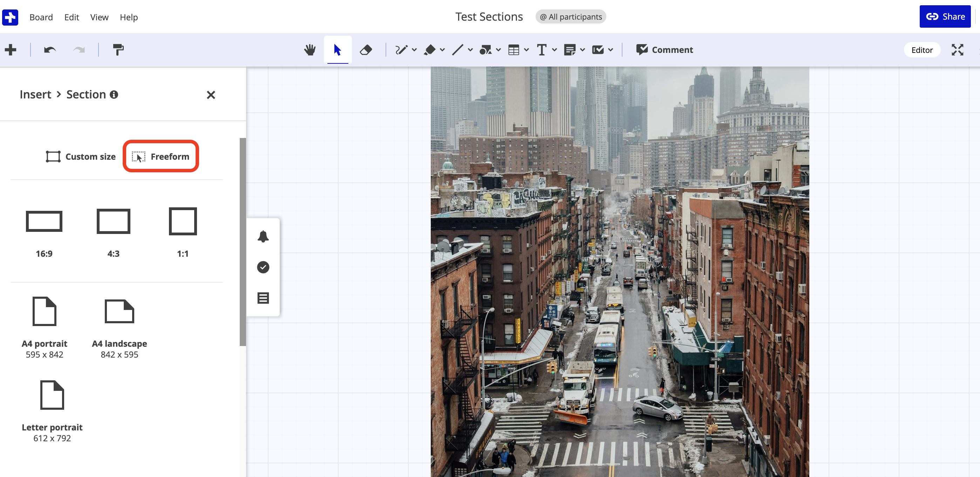Open the notifications bell icon
Screen dimensions: 980x477
pyautogui.click(x=263, y=236)
